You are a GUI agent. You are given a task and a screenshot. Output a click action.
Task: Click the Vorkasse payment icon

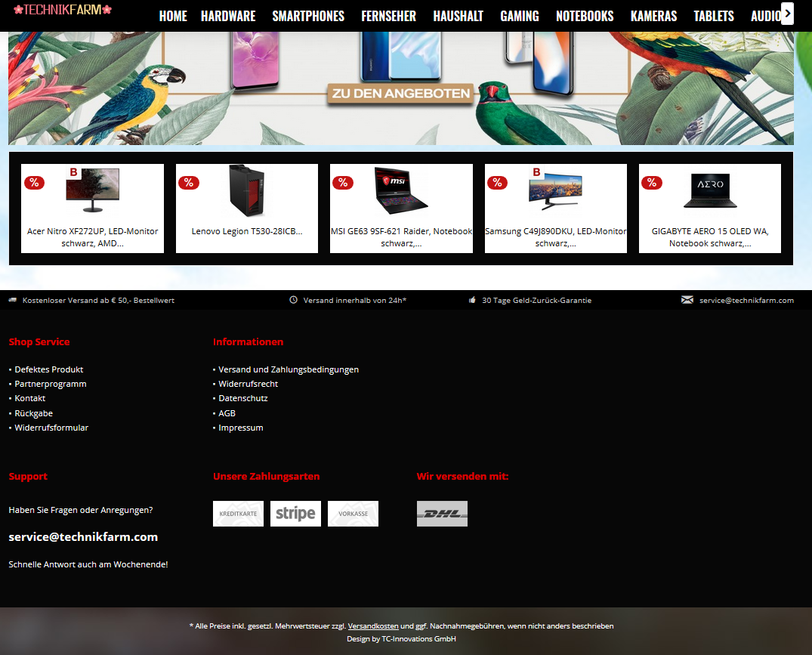click(354, 514)
